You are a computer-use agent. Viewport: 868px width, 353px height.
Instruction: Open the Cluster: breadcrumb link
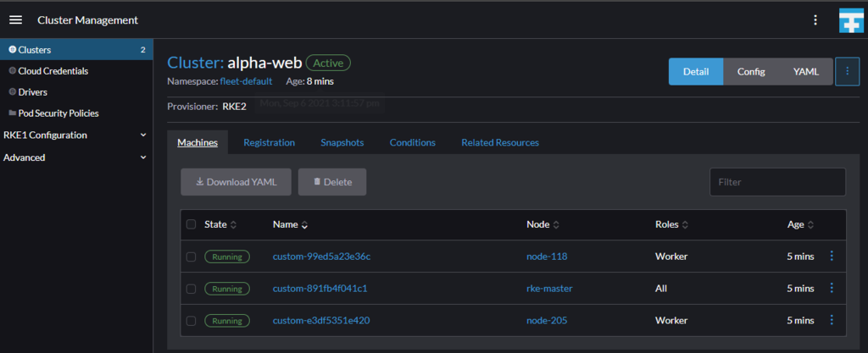point(196,63)
